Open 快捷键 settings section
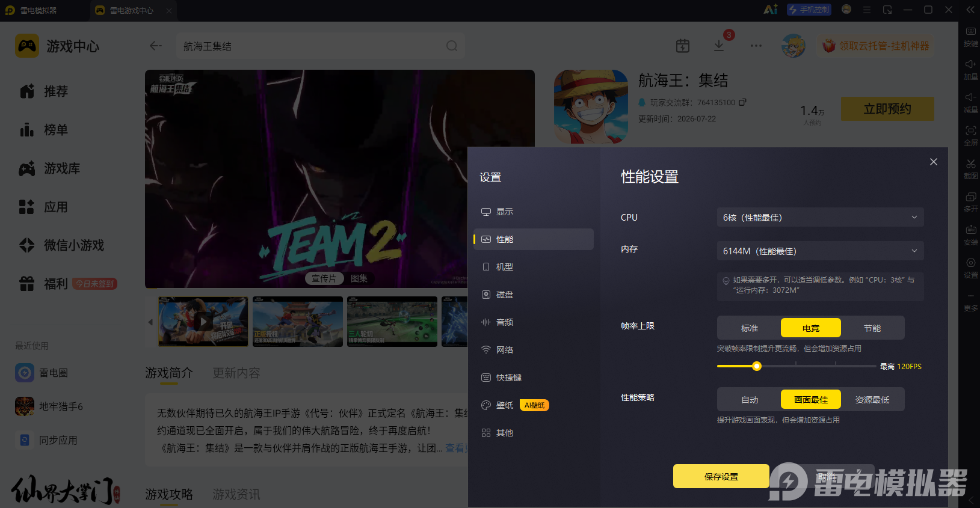 534,378
